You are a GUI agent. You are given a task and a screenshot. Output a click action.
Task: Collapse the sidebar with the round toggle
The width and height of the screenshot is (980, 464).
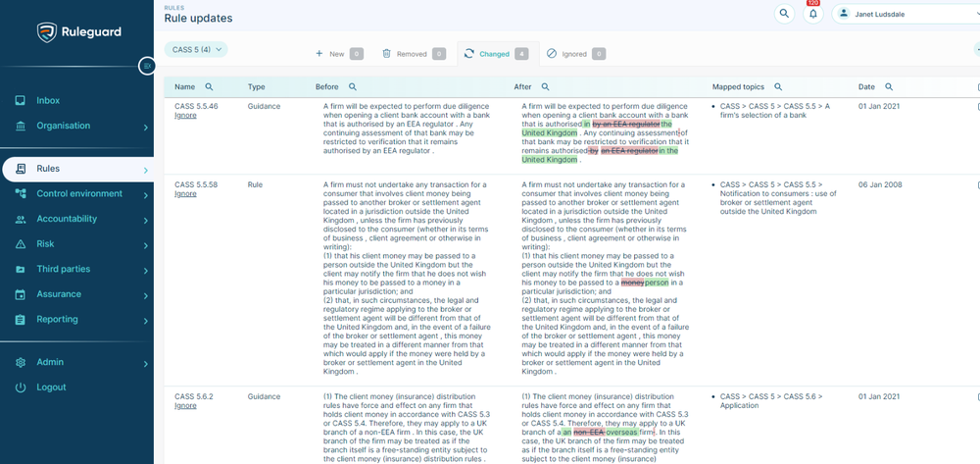pos(146,66)
